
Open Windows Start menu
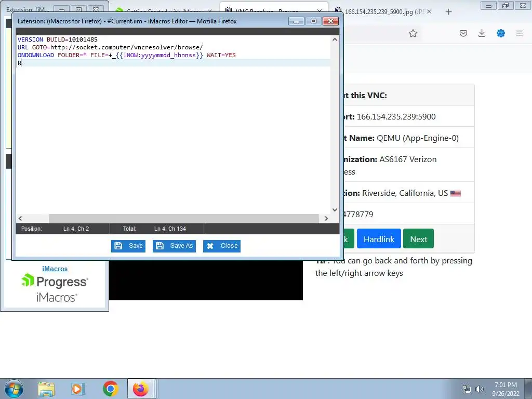point(14,389)
